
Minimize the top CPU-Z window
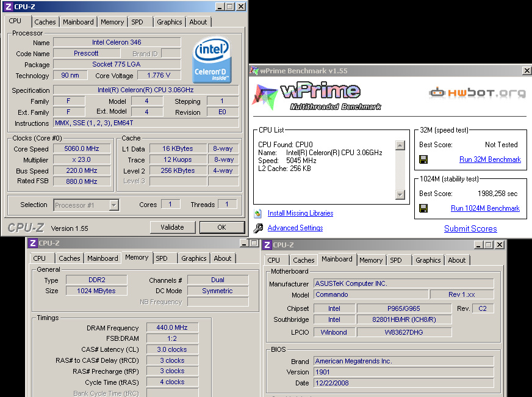pyautogui.click(x=220, y=7)
